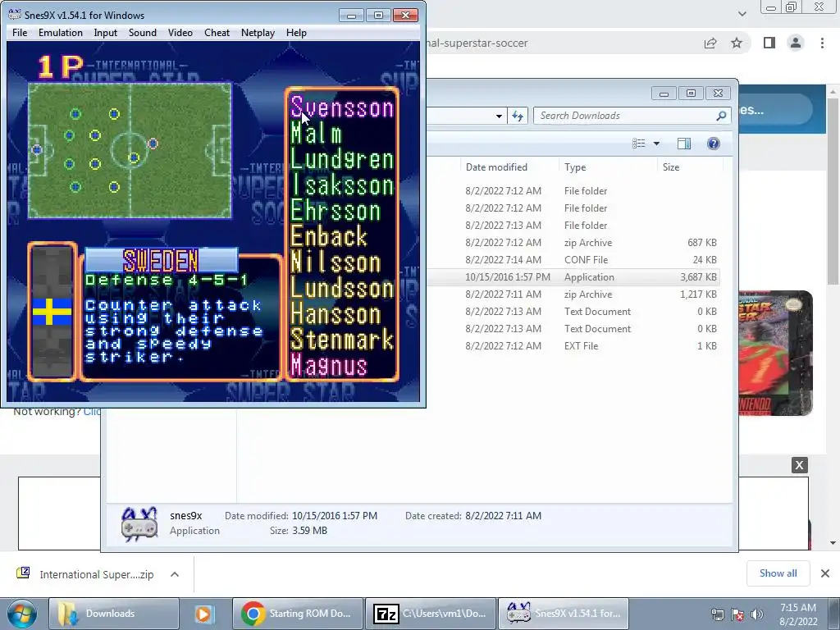
Task: Select player Ehrsson in the roster
Action: coord(336,211)
